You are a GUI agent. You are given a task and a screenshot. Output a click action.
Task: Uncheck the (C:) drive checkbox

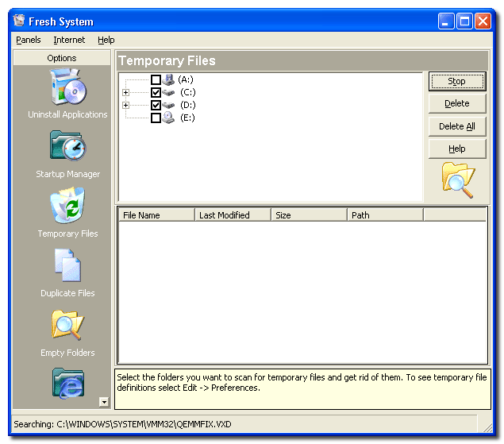(156, 93)
